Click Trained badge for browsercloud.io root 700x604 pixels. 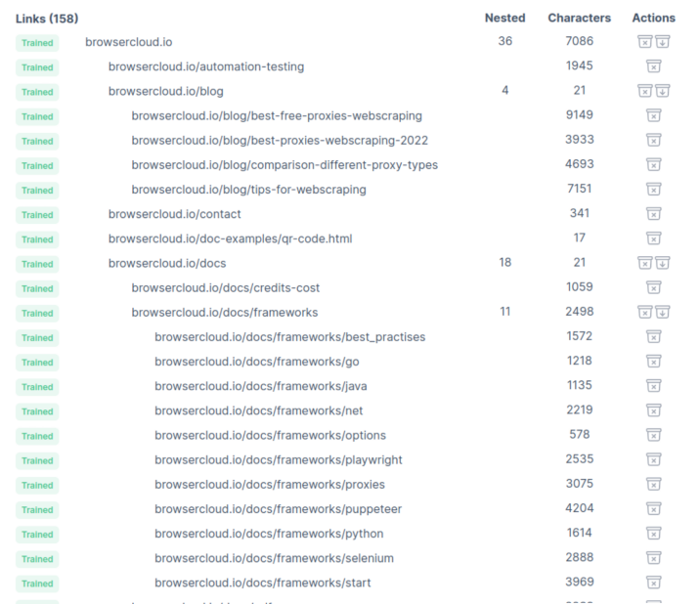[x=37, y=43]
